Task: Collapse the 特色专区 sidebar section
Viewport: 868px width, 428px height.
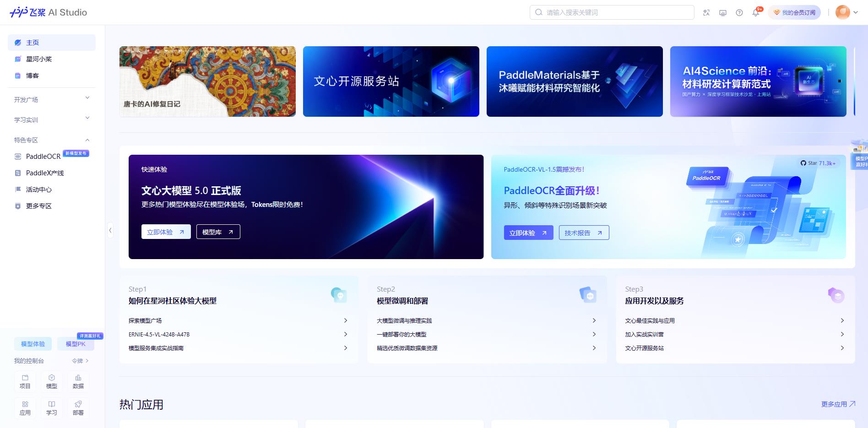Action: [x=51, y=140]
